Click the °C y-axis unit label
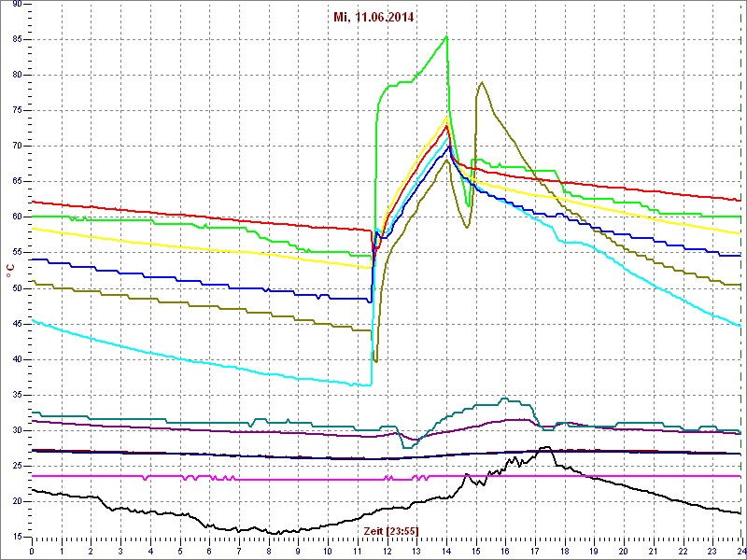This screenshot has height=560, width=747. tap(9, 271)
